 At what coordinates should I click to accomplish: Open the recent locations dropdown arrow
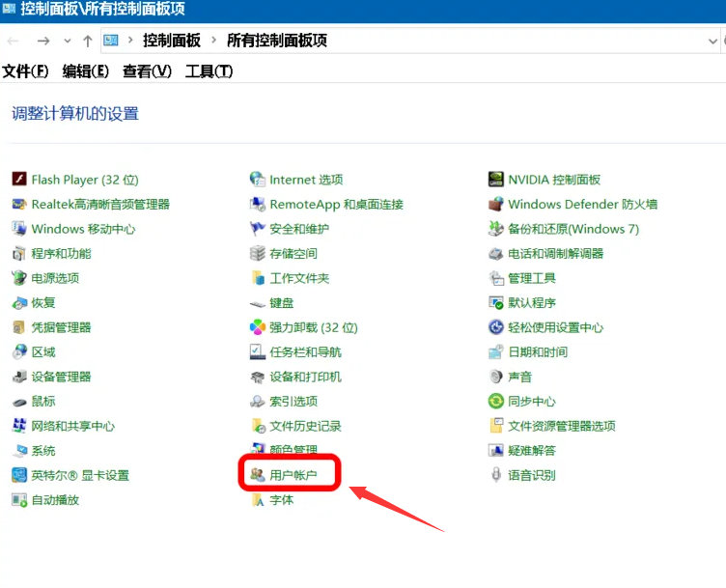pos(68,41)
